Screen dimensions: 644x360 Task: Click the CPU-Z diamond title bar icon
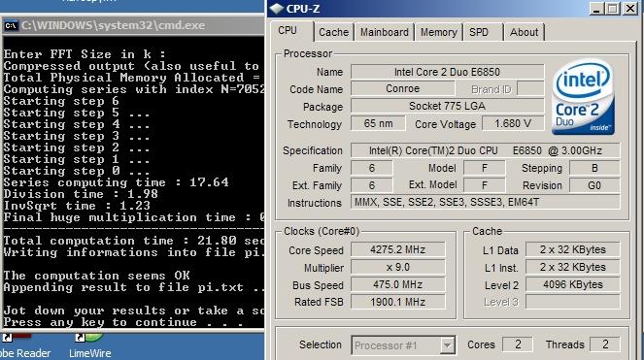click(277, 9)
